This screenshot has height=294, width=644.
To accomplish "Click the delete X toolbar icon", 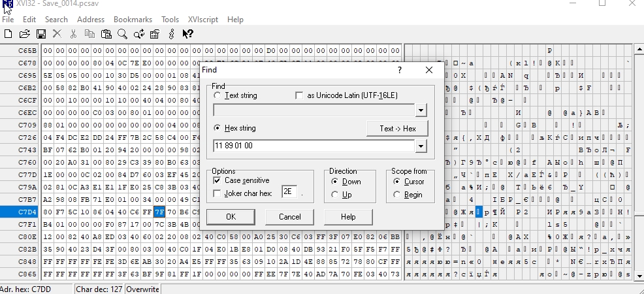I will click(x=57, y=34).
